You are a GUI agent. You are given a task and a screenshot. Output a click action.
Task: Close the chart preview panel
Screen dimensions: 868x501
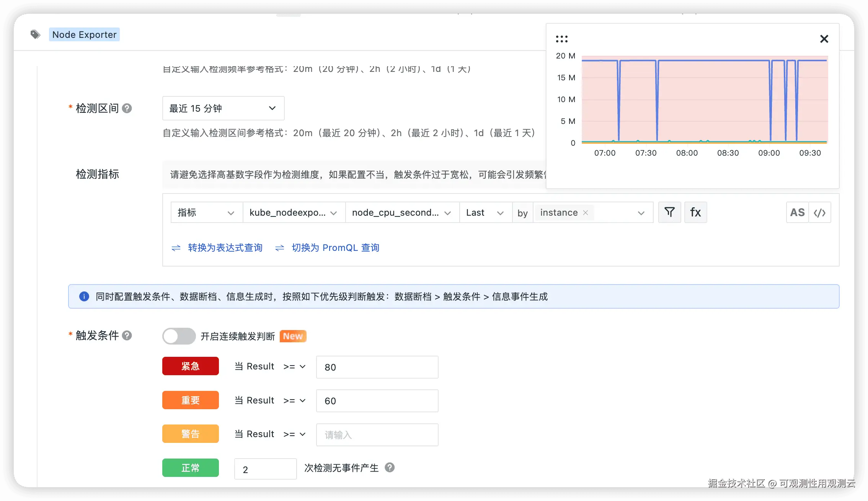(824, 39)
